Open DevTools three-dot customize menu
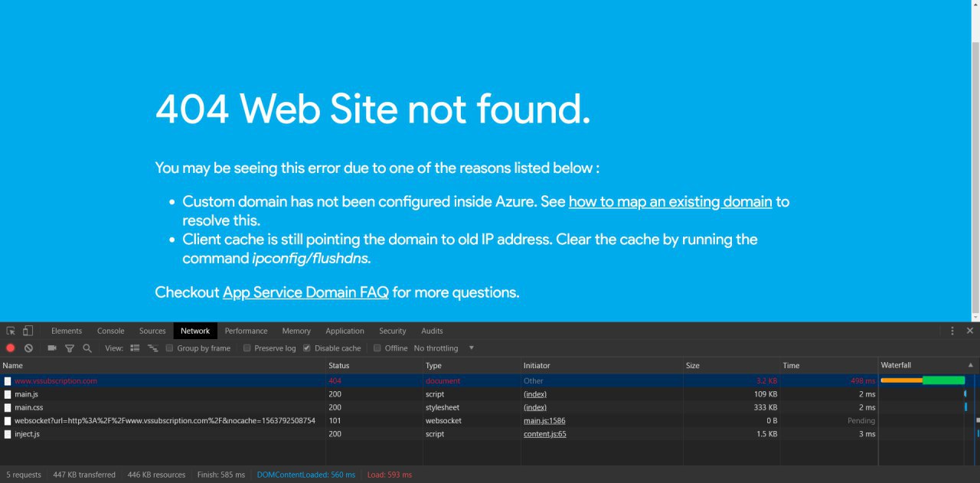 pyautogui.click(x=952, y=331)
